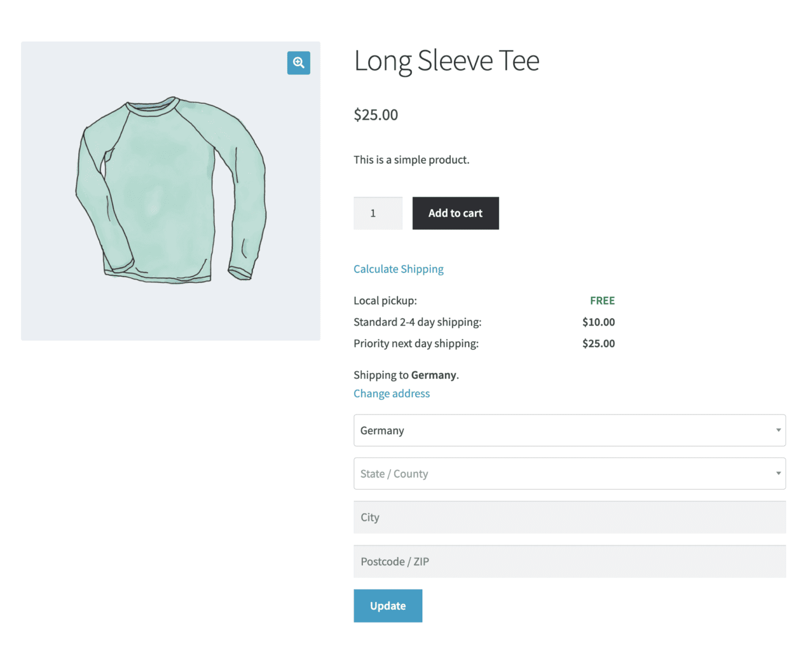Click the $25.00 product price
This screenshot has width=810, height=672.
click(375, 114)
